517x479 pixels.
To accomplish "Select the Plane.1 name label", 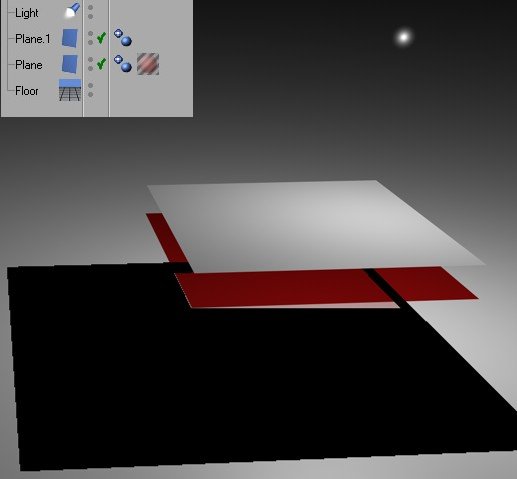I will pyautogui.click(x=33, y=39).
